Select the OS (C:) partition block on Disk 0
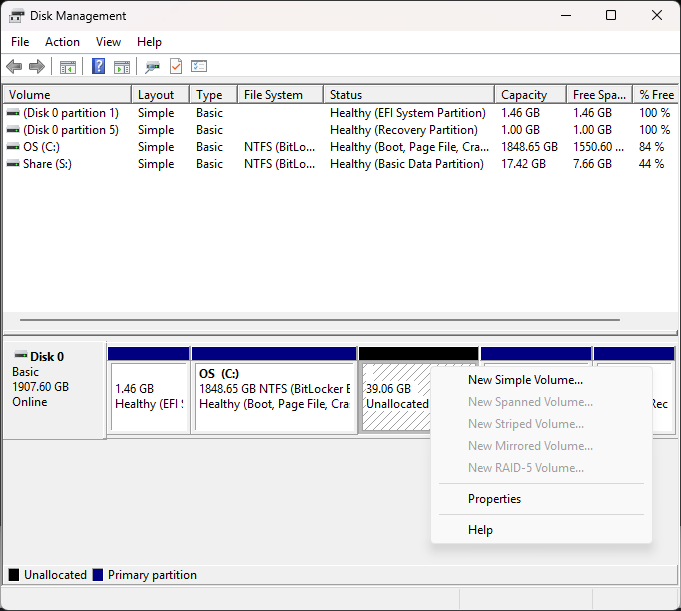The image size is (681, 611). (x=274, y=390)
